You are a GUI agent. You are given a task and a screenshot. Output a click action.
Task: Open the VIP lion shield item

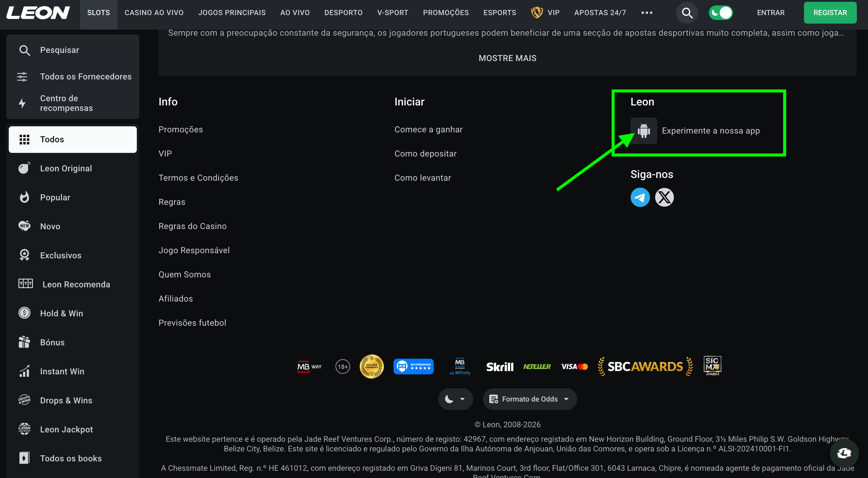(x=545, y=13)
